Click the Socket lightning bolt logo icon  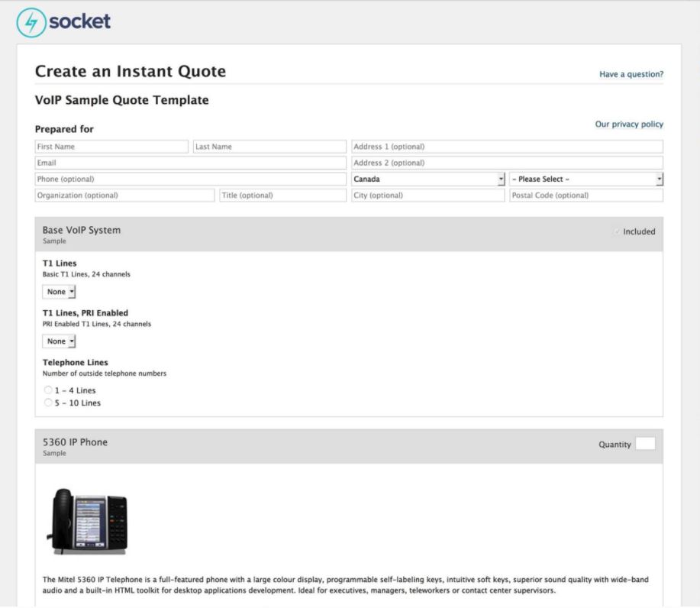(31, 23)
